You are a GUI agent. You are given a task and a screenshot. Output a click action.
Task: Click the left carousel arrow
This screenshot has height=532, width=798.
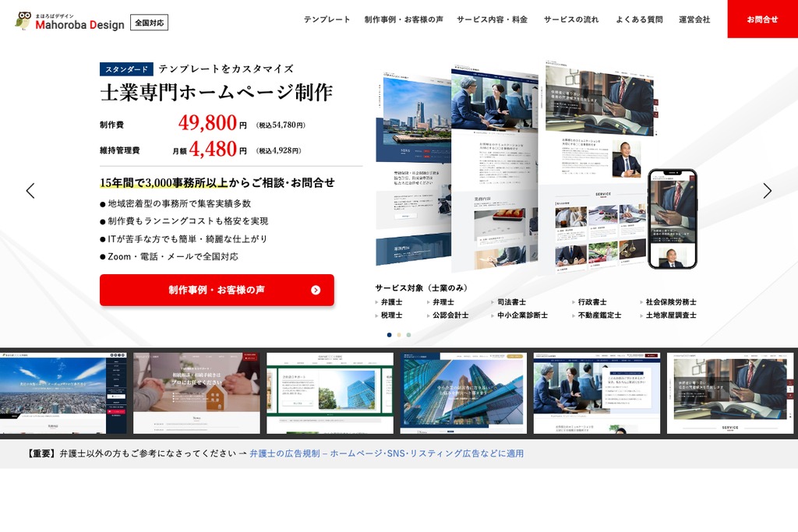[x=30, y=190]
